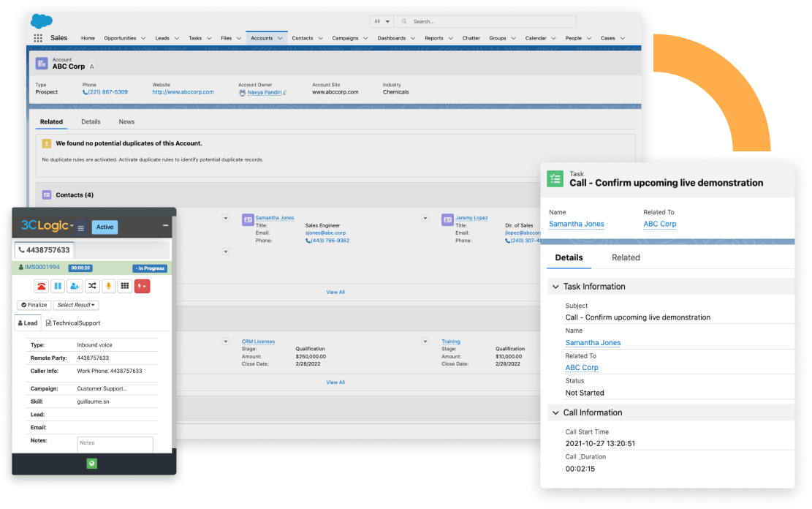Click the red lightning quick-action button

pos(142,286)
